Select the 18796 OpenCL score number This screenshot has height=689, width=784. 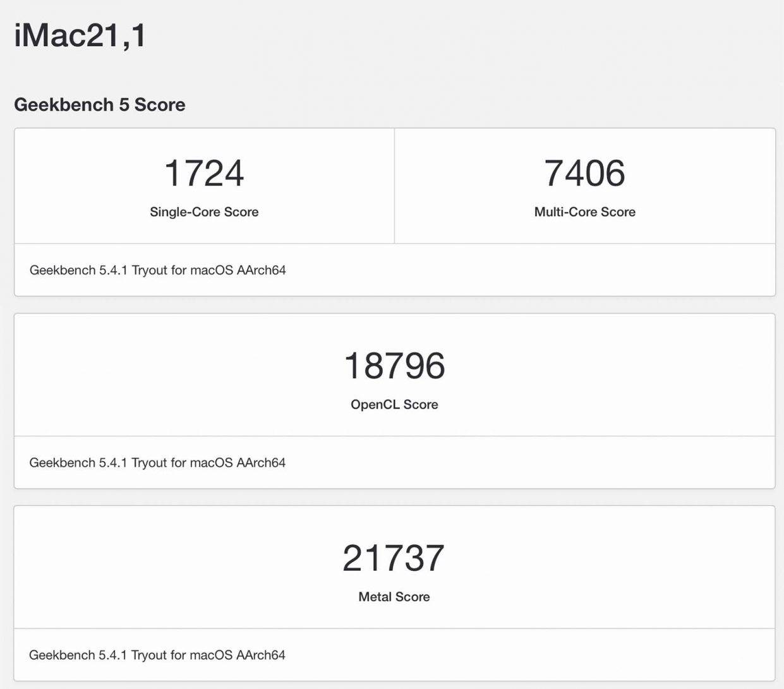[x=394, y=366]
